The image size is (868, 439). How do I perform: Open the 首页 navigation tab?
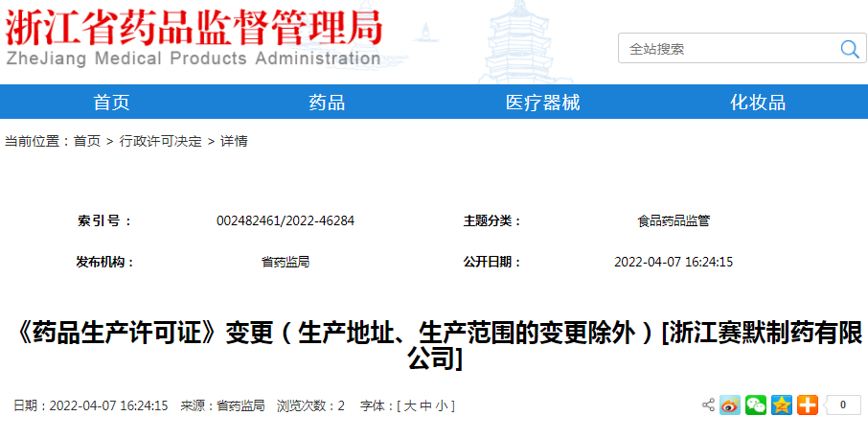[x=111, y=103]
